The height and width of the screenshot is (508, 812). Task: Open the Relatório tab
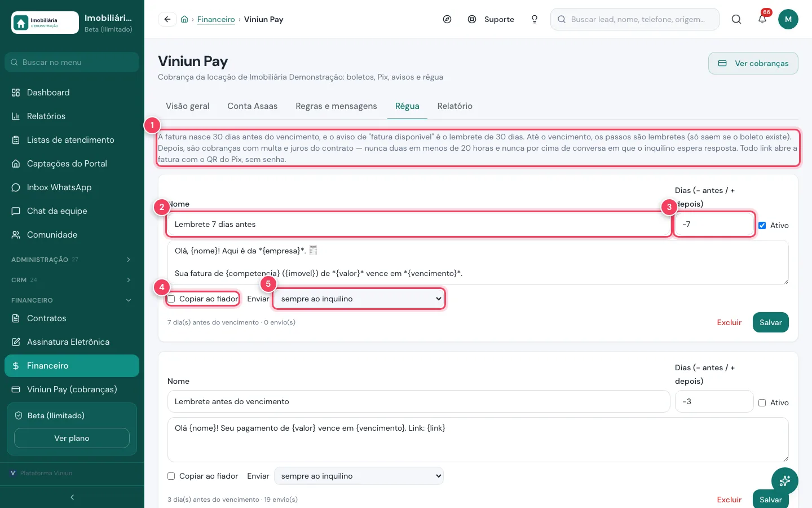tap(455, 106)
